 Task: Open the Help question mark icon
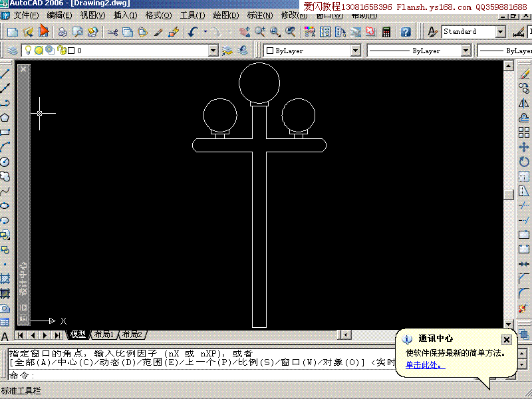pyautogui.click(x=406, y=32)
